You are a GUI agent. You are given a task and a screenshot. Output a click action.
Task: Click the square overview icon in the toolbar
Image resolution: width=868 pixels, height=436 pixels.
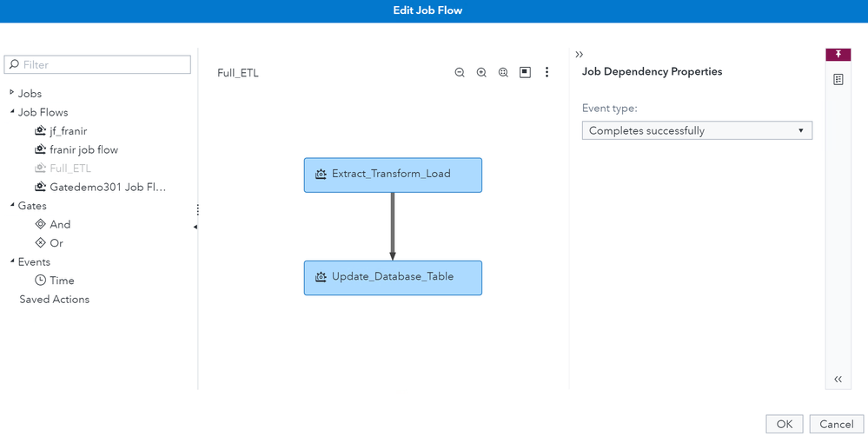[525, 73]
